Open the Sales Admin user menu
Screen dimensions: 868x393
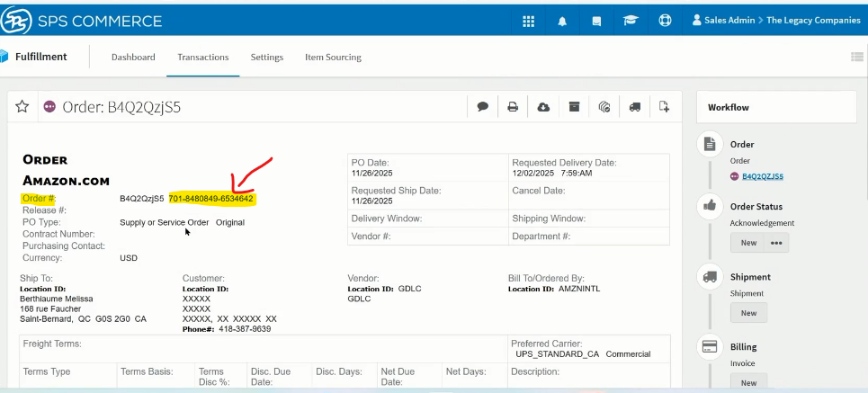click(x=723, y=21)
